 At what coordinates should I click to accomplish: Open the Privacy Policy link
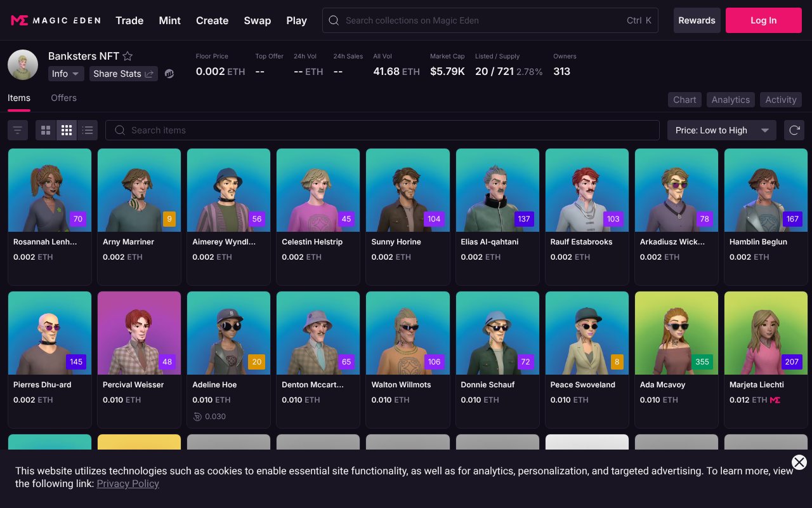point(128,483)
